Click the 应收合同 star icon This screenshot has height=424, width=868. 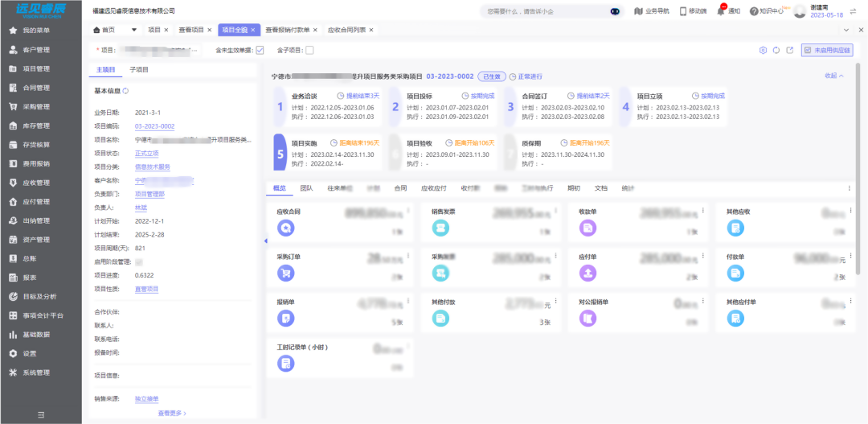tap(285, 228)
